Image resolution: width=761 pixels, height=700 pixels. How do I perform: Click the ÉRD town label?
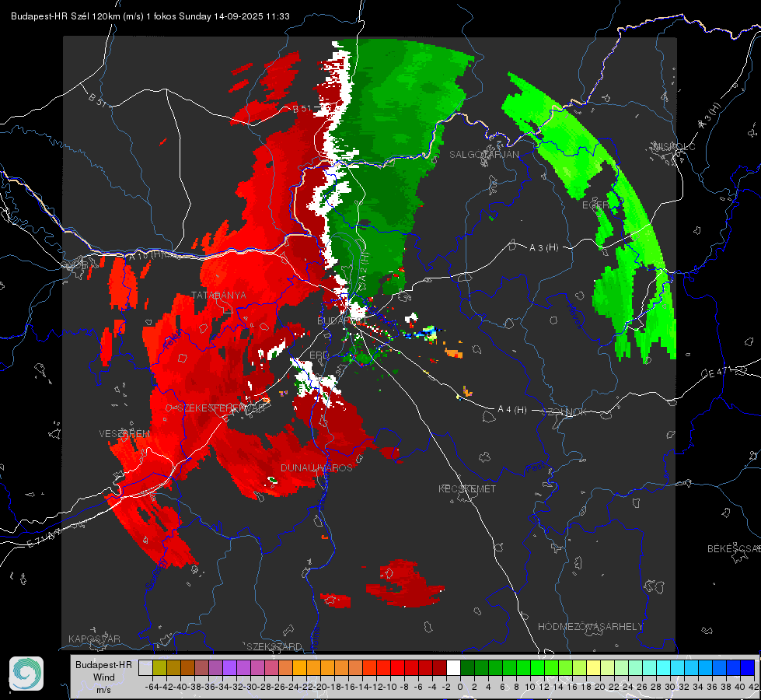coord(319,355)
